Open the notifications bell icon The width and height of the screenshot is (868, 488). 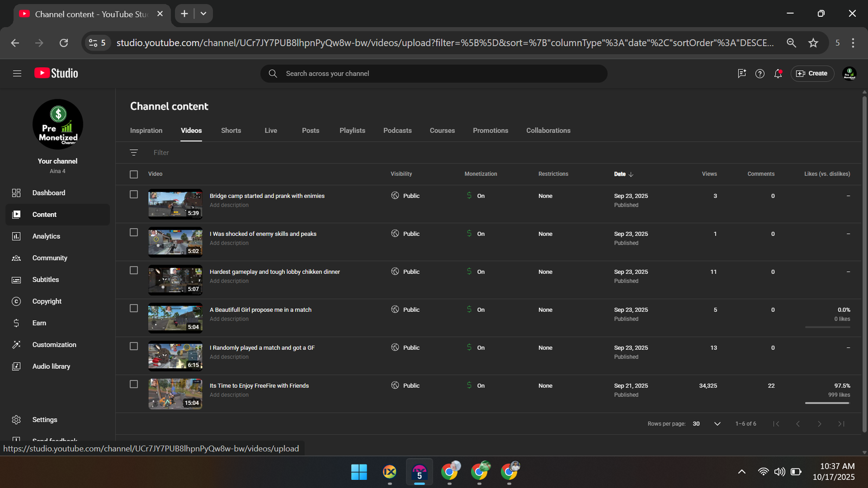click(778, 74)
